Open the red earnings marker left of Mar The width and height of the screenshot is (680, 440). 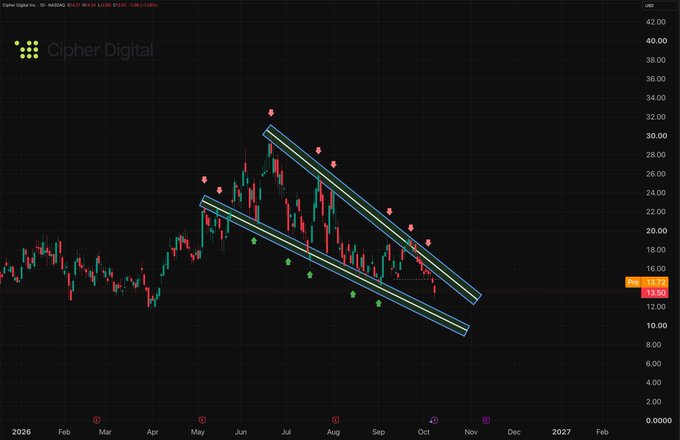[x=97, y=420]
